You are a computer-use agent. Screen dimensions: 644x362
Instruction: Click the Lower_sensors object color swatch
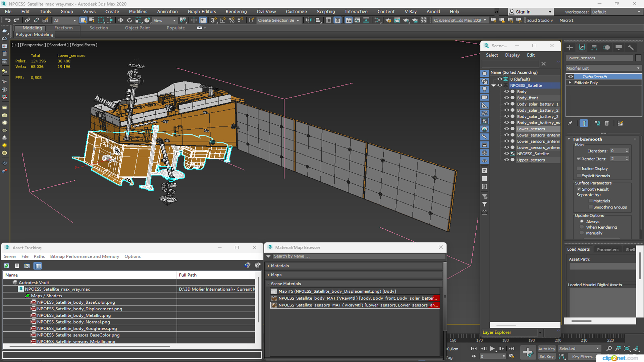(x=638, y=58)
